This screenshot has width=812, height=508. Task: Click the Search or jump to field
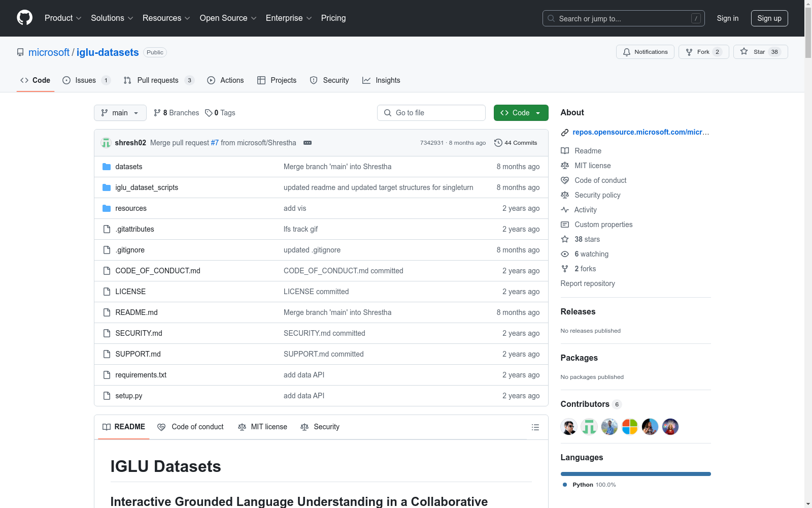(x=624, y=18)
